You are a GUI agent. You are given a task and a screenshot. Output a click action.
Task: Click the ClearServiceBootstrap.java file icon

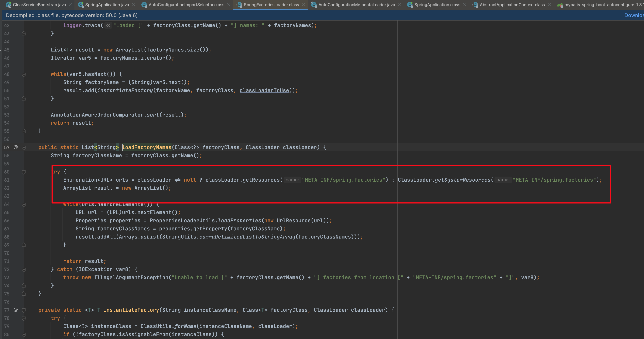(x=8, y=4)
